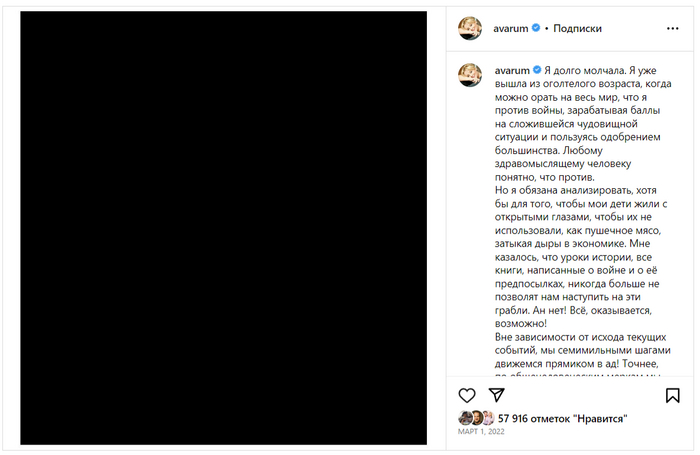Open the Подписки following options
The image size is (700, 455).
click(x=577, y=29)
